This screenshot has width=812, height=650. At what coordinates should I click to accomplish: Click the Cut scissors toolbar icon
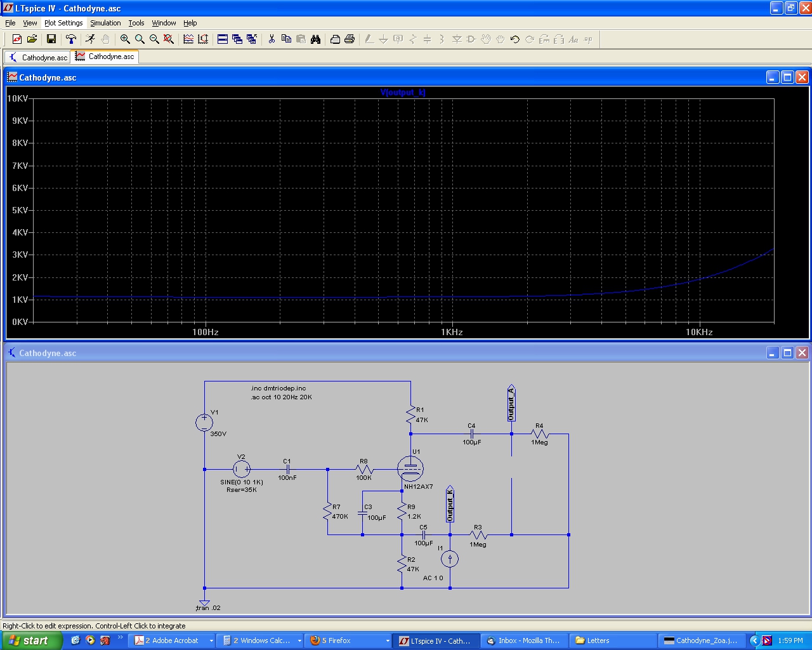click(272, 39)
